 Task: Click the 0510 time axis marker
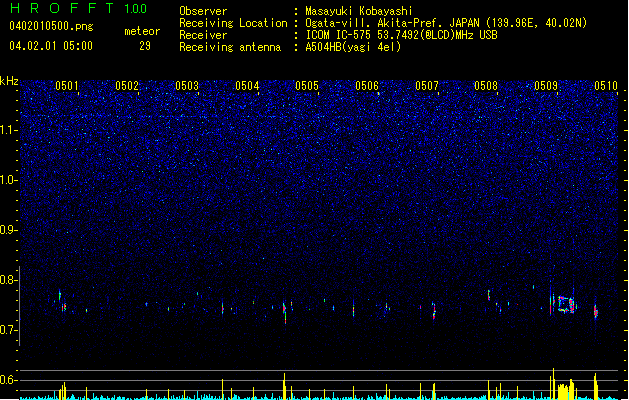(x=606, y=86)
